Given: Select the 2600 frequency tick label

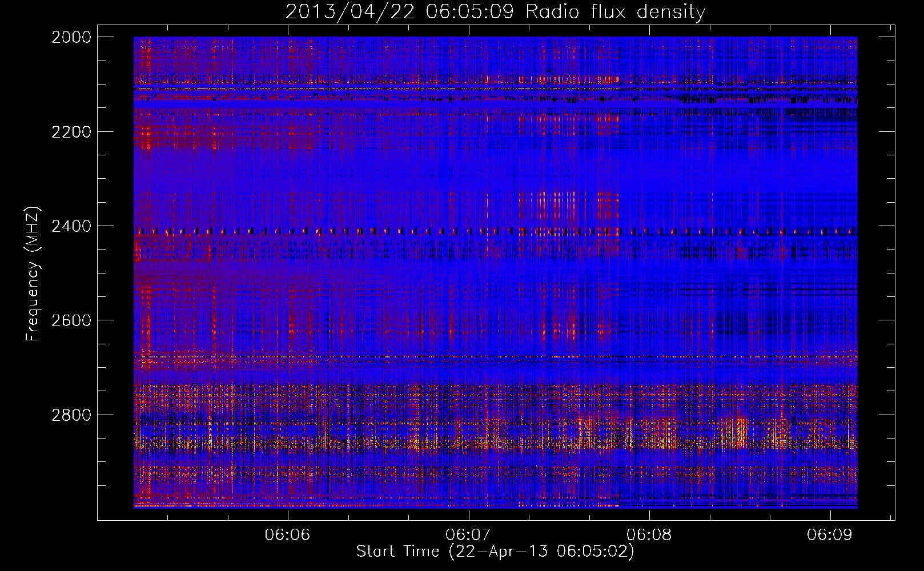Looking at the screenshot, I should point(71,320).
